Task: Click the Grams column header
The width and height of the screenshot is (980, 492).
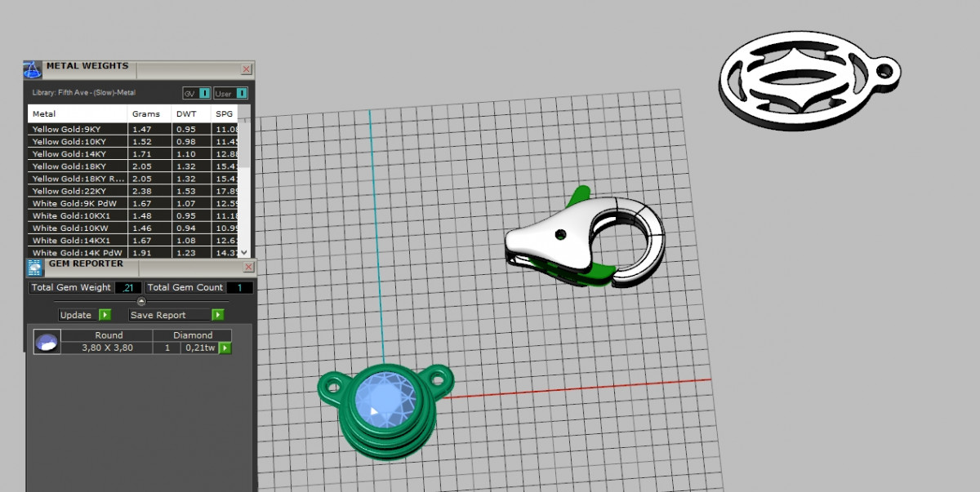Action: click(x=149, y=114)
